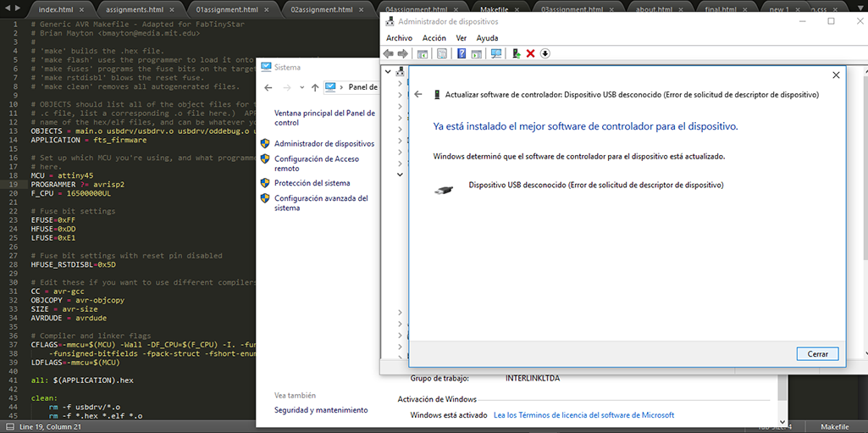This screenshot has height=433, width=868.
Task: Click root computer icon in Device Manager tree
Action: (401, 71)
